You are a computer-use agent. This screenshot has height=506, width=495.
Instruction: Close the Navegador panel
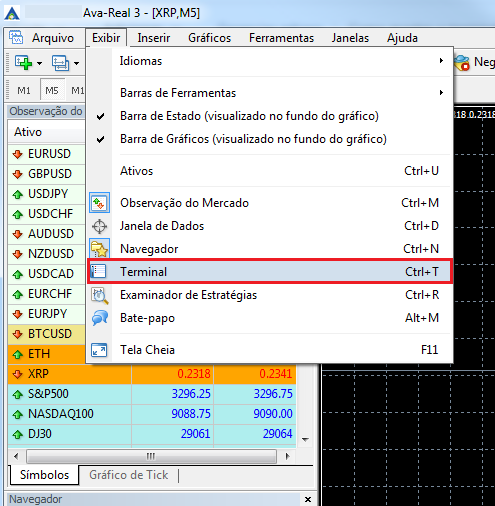point(308,499)
